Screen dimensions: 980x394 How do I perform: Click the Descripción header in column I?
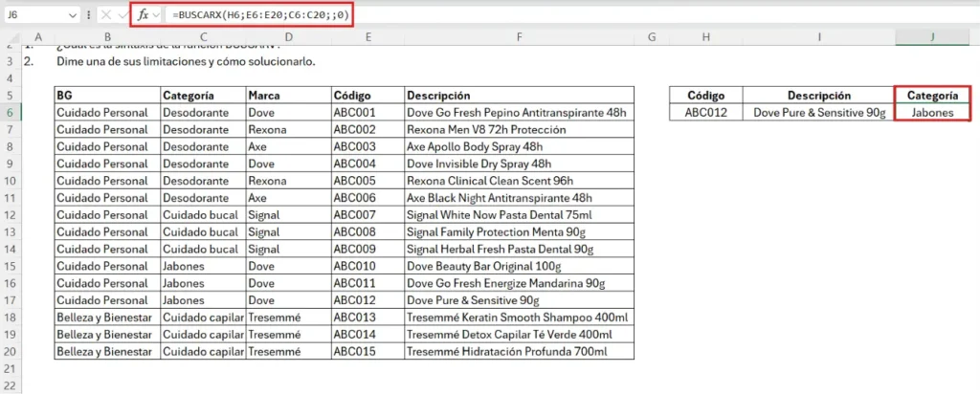(x=819, y=96)
